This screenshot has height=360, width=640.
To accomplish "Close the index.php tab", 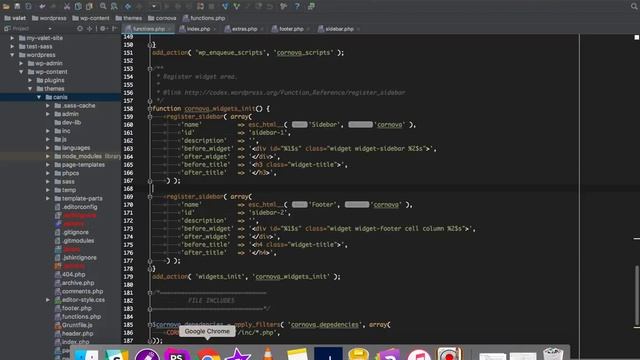I will [x=215, y=29].
